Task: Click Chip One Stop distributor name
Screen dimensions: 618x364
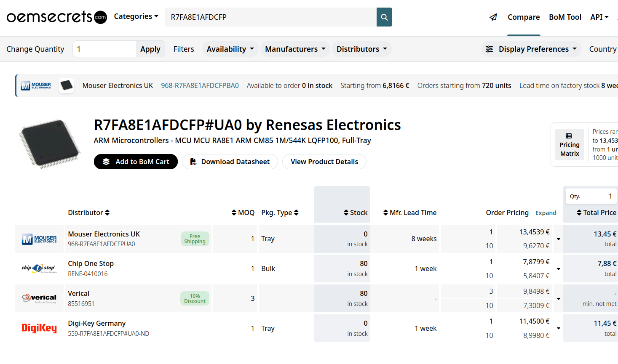Action: [x=91, y=263]
